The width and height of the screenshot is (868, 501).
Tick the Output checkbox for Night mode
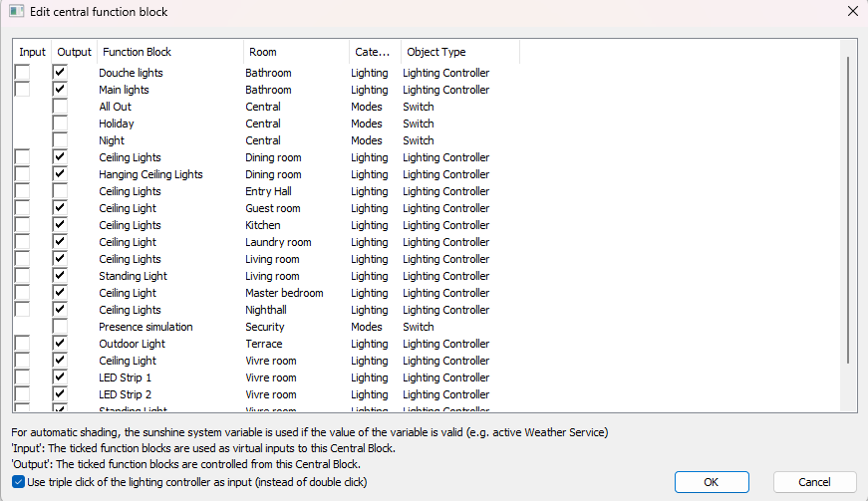click(60, 140)
